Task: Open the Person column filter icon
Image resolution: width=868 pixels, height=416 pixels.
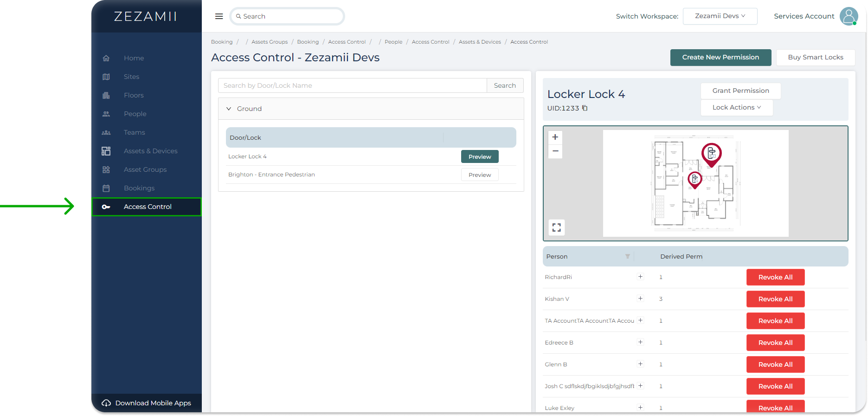Action: click(628, 256)
